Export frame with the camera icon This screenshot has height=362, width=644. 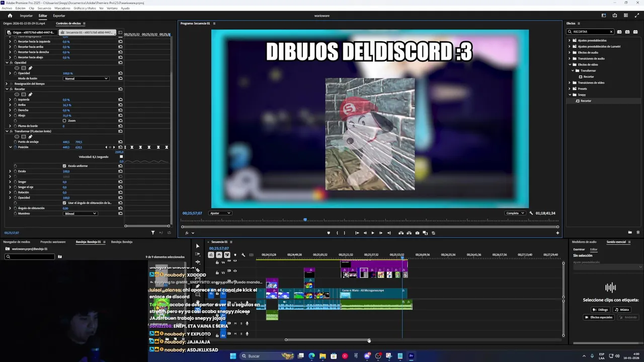pyautogui.click(x=417, y=233)
